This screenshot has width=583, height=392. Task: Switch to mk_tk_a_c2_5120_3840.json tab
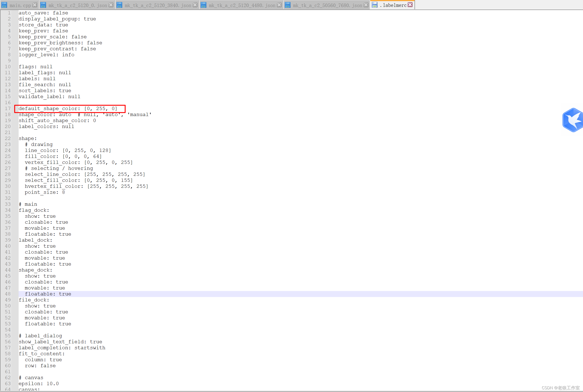pos(158,5)
